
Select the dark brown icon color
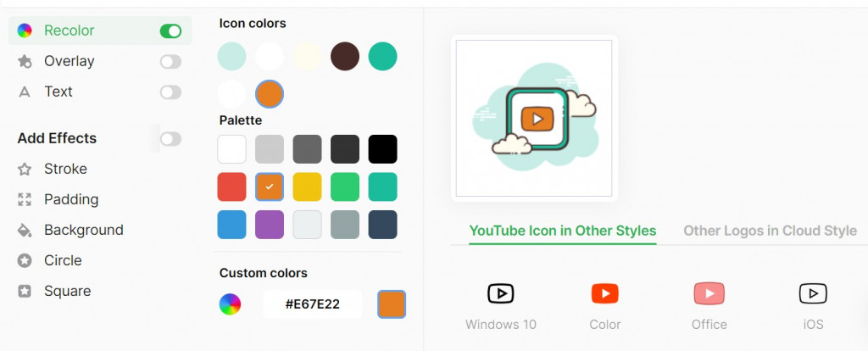(345, 57)
